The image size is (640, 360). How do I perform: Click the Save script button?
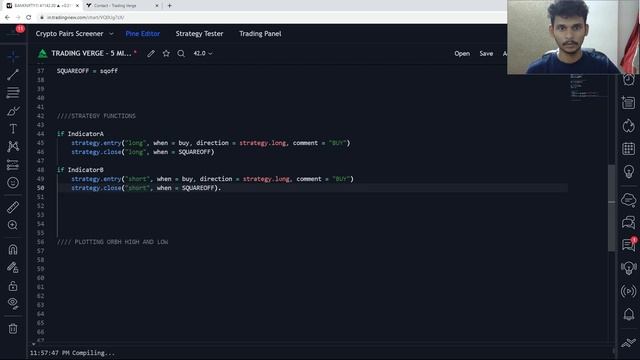(x=486, y=53)
